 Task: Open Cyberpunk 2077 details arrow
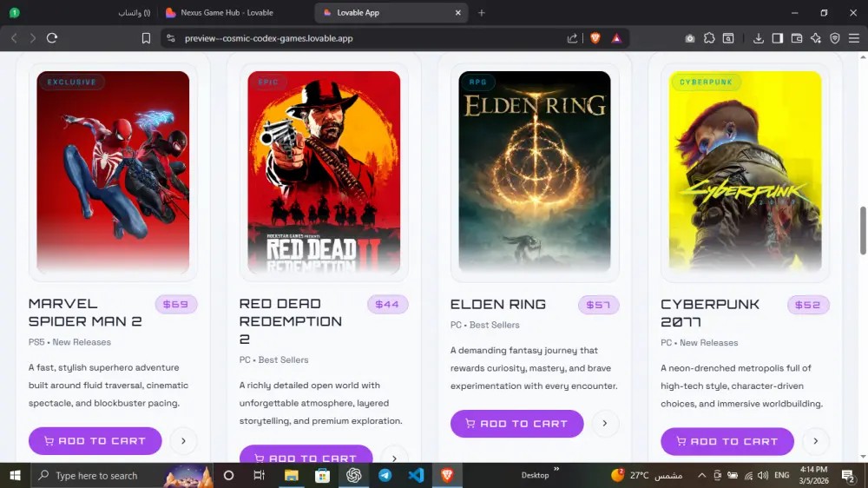tap(815, 441)
